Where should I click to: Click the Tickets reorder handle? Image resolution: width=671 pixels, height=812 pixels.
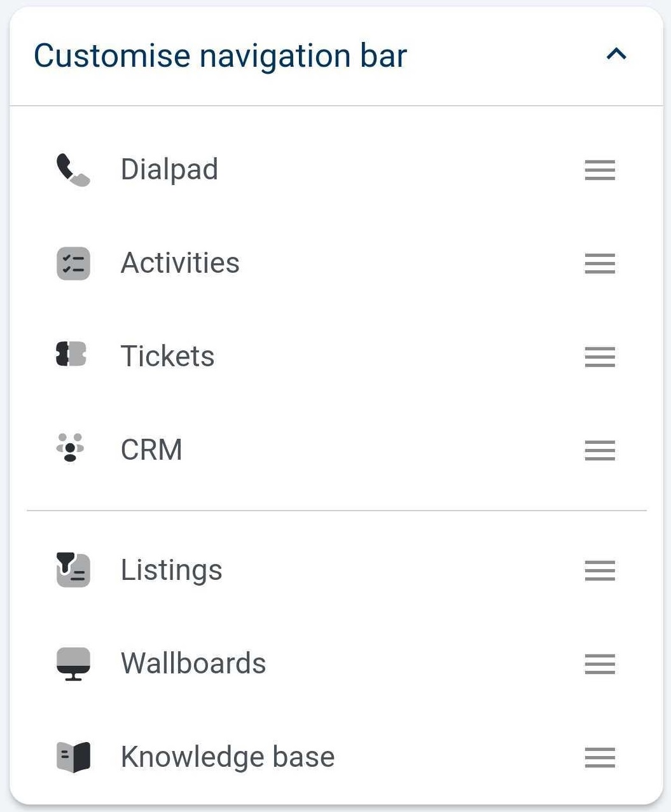click(599, 356)
